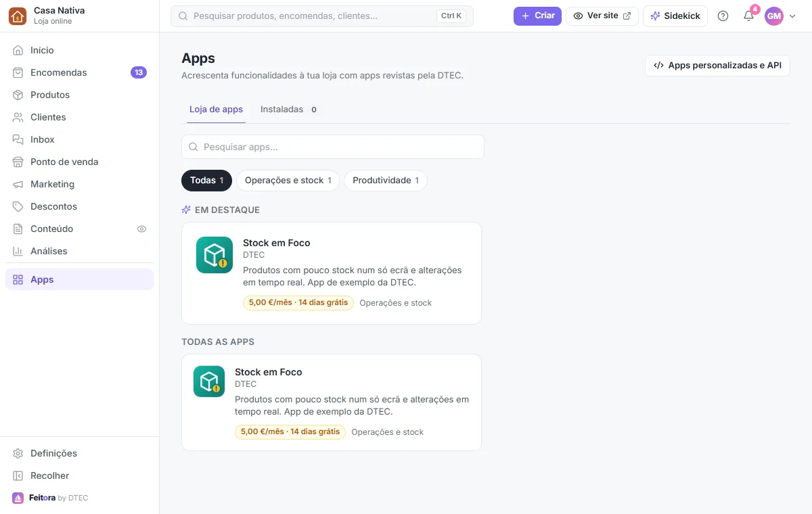This screenshot has height=514, width=812.
Task: Open Marketing section
Action: (79, 184)
